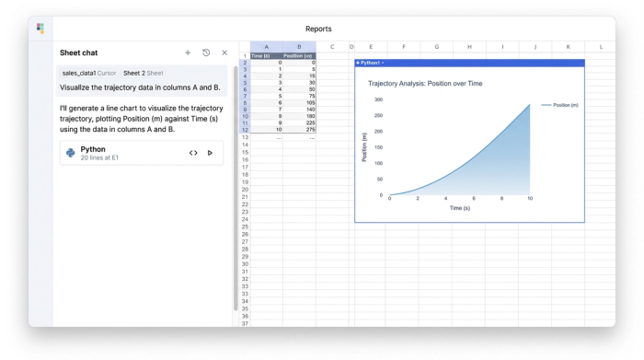This screenshot has width=644, height=360.
Task: Select column E header
Action: (x=371, y=47)
